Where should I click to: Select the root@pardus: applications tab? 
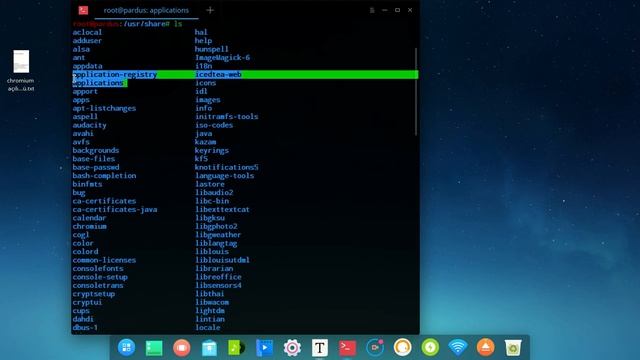(x=146, y=10)
